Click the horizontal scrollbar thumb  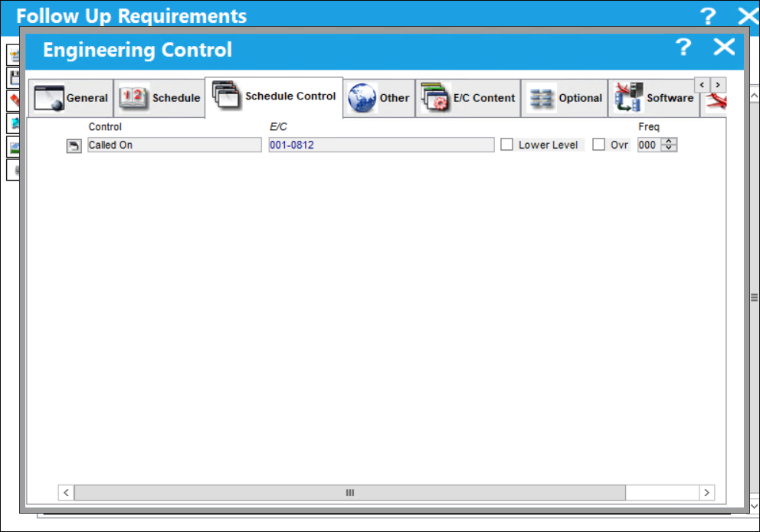(350, 493)
